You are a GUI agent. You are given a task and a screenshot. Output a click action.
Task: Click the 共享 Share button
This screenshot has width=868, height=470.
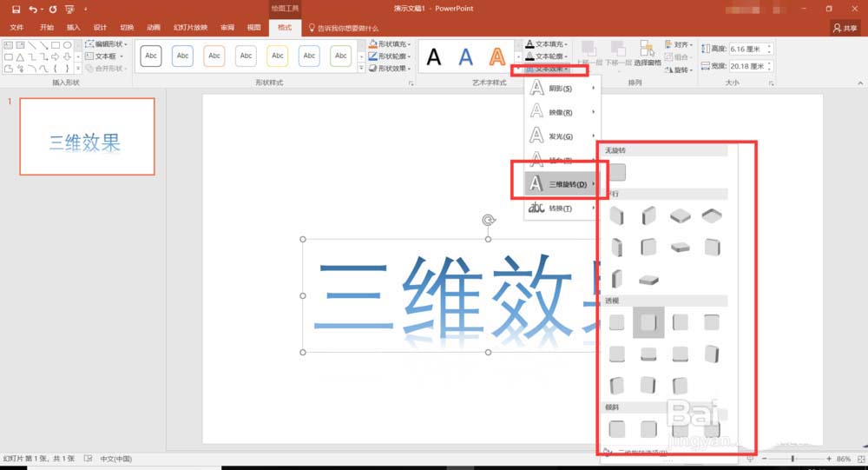pyautogui.click(x=845, y=28)
